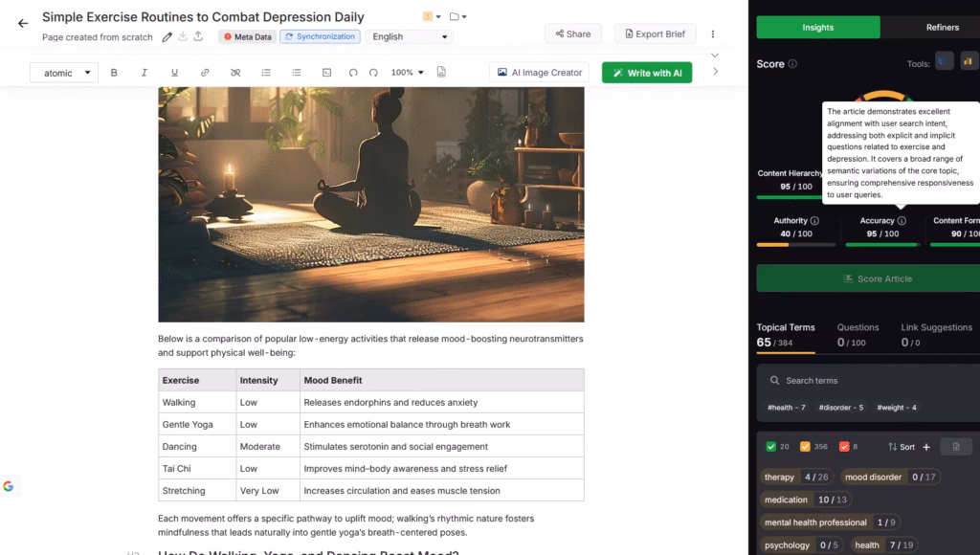Click the insert link icon
The image size is (980, 555).
click(205, 72)
